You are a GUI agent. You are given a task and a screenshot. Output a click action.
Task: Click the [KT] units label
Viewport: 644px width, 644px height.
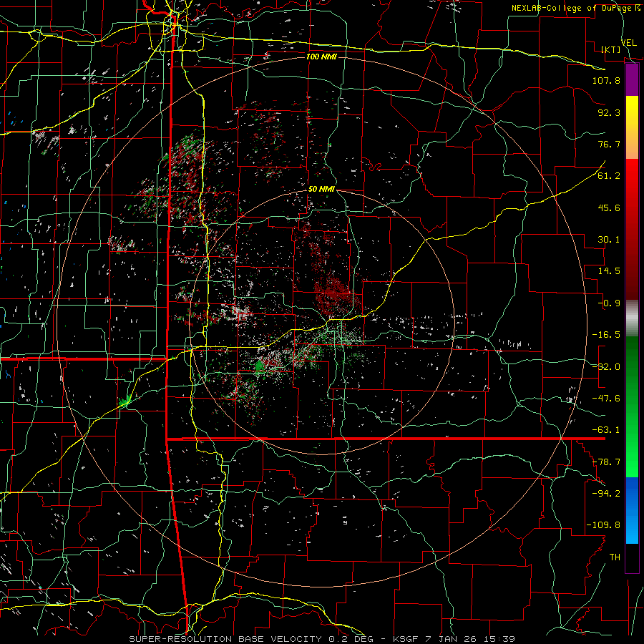[610, 49]
